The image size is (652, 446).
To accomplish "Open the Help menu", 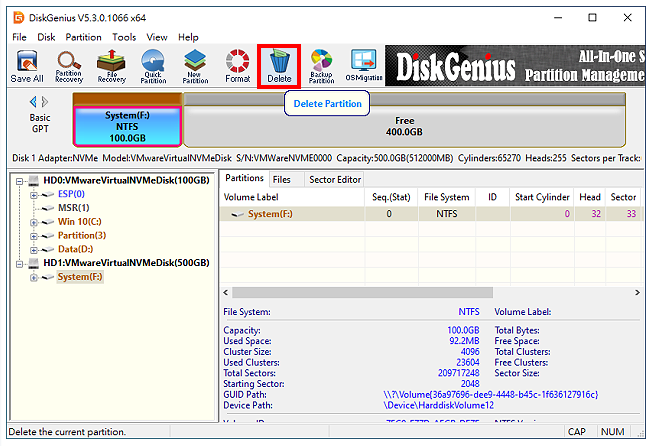I will pos(188,37).
